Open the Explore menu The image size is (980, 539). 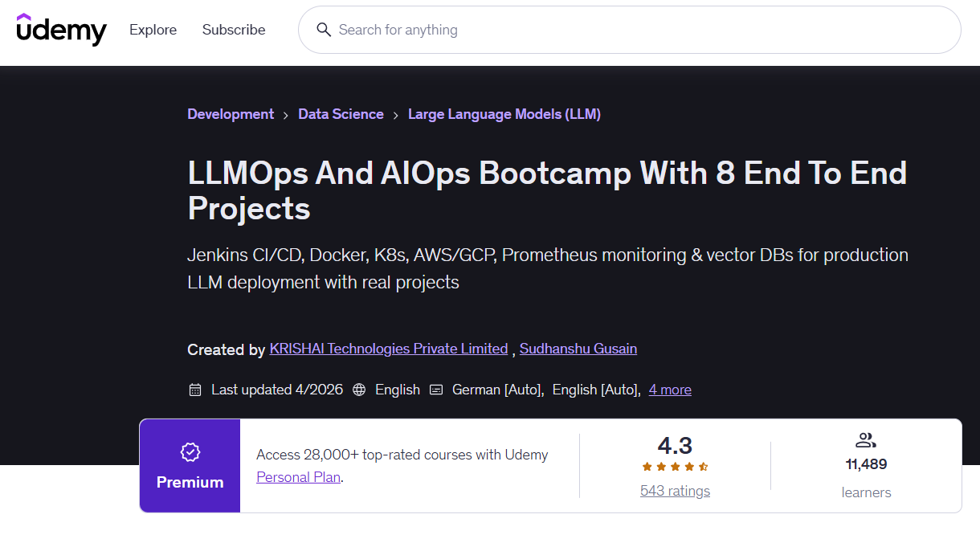(153, 30)
